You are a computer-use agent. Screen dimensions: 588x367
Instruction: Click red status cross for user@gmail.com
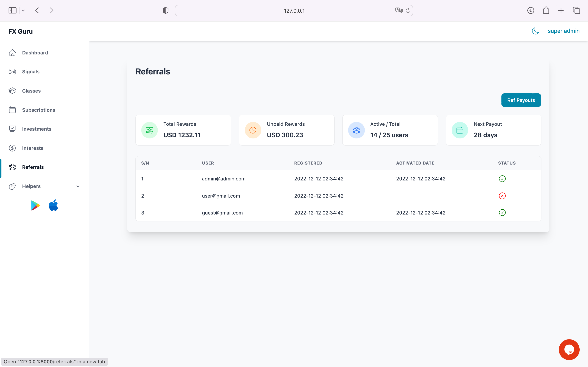click(502, 196)
